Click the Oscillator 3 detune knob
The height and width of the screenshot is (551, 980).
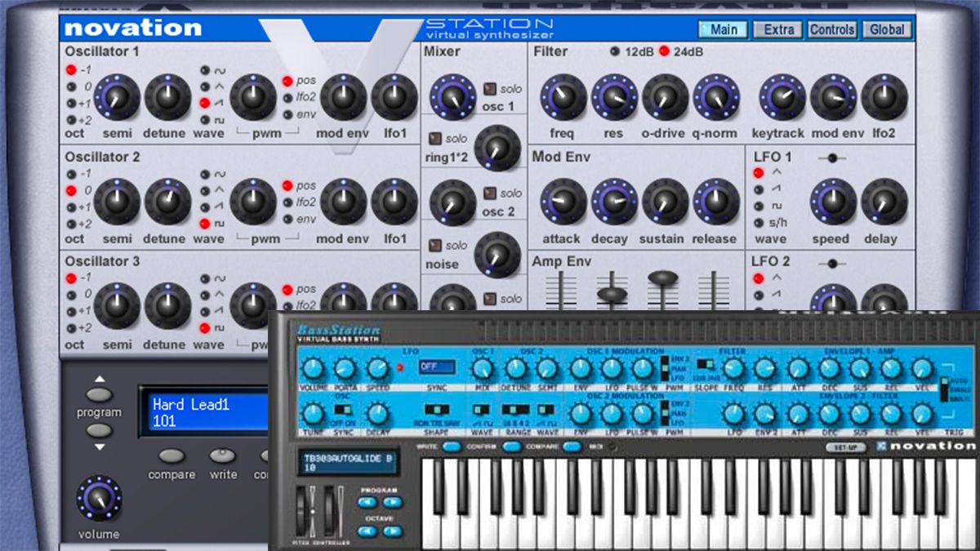(x=167, y=307)
